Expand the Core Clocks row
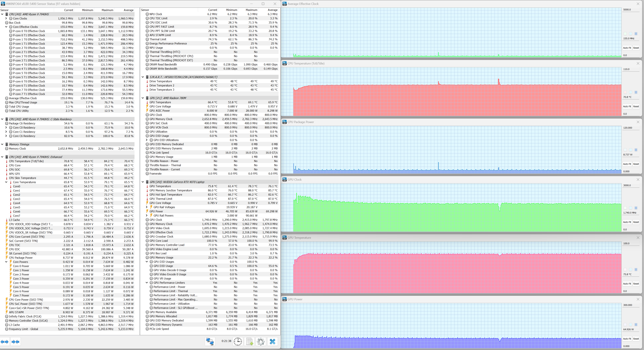 click(x=6, y=18)
